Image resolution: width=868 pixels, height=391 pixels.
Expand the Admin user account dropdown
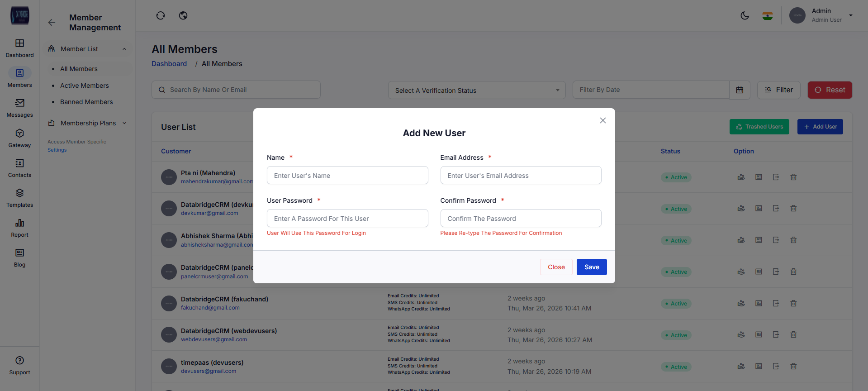[850, 15]
